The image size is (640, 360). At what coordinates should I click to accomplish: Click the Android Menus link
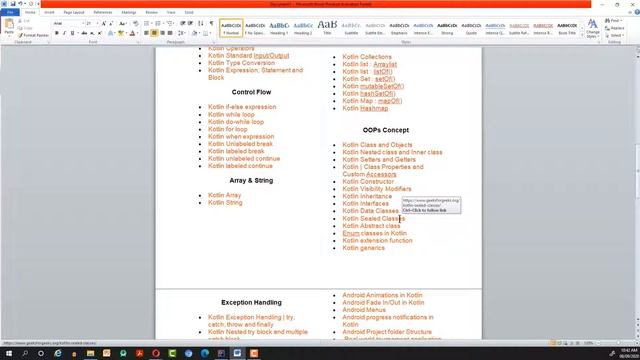(x=364, y=310)
